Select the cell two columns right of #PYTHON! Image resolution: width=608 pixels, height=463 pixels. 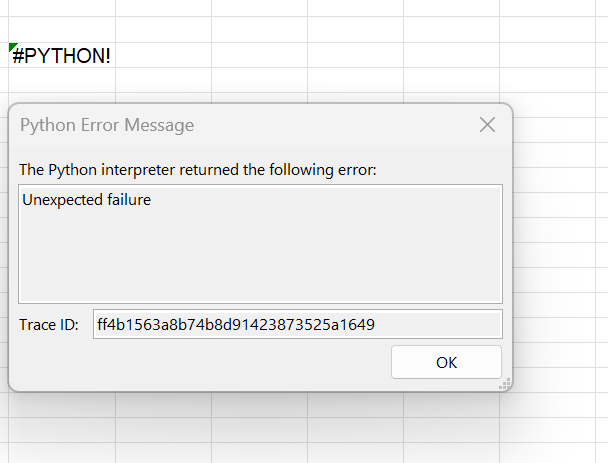pos(259,56)
